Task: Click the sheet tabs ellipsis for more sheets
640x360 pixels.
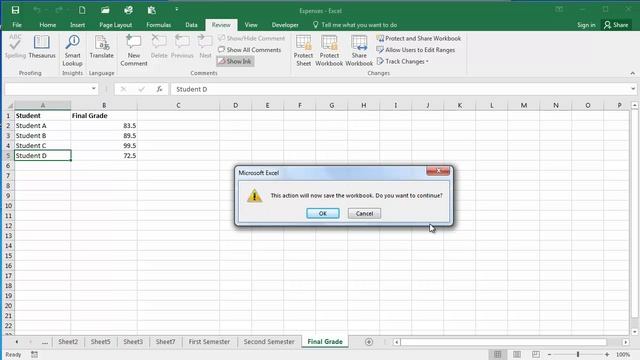Action: tap(45, 342)
